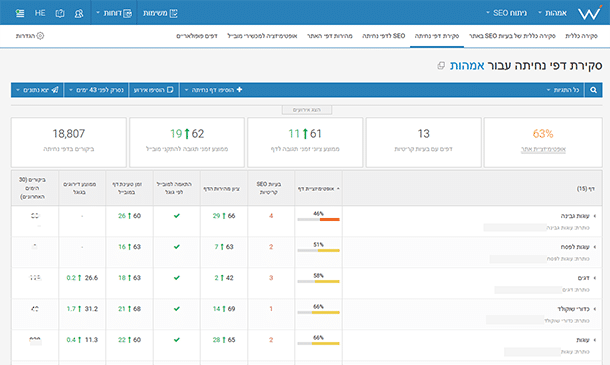This screenshot has width=610, height=365.
Task: Click the rocket icon on export button
Action: point(55,90)
